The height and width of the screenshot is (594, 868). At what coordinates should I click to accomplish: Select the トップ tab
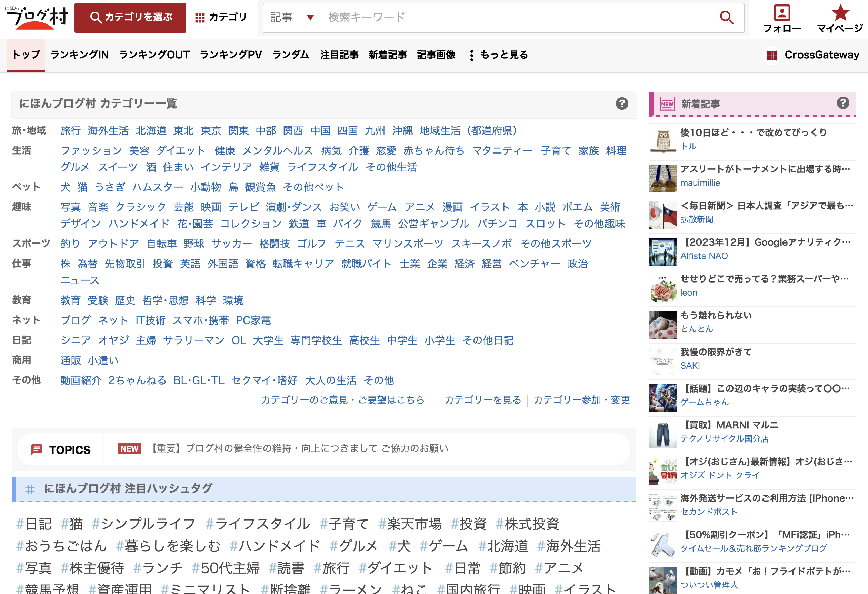[x=26, y=55]
